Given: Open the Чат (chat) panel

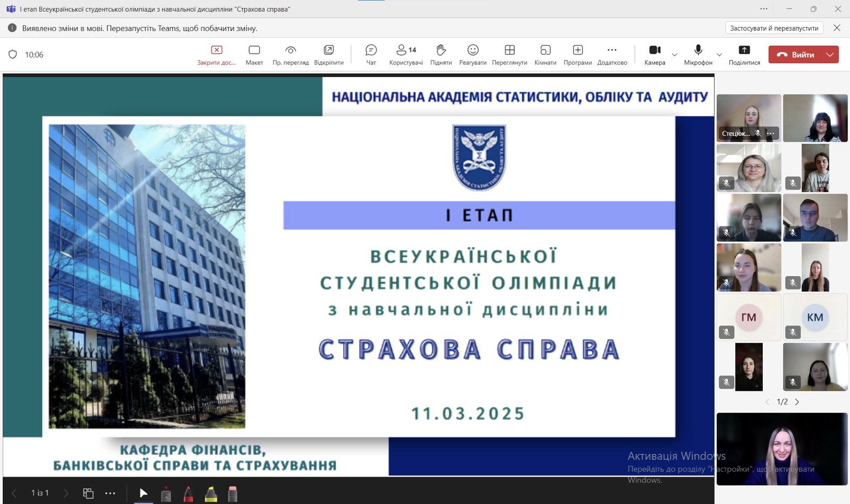Looking at the screenshot, I should click(x=371, y=55).
